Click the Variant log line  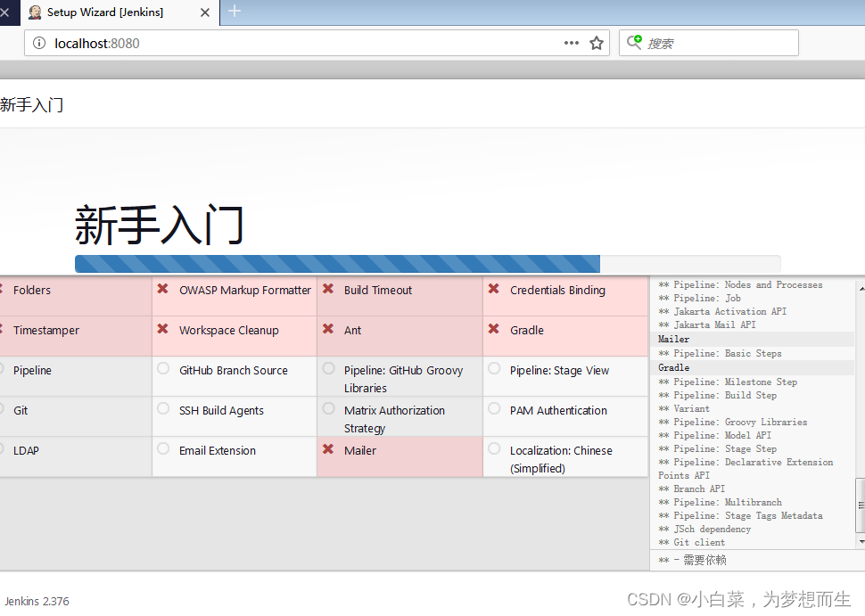point(684,408)
